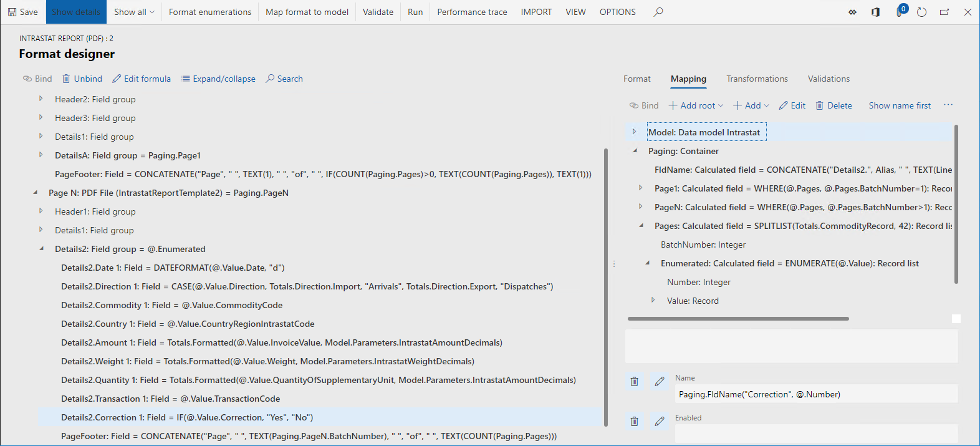Expand the DetailsA field group
This screenshot has width=980, height=446.
(x=41, y=155)
